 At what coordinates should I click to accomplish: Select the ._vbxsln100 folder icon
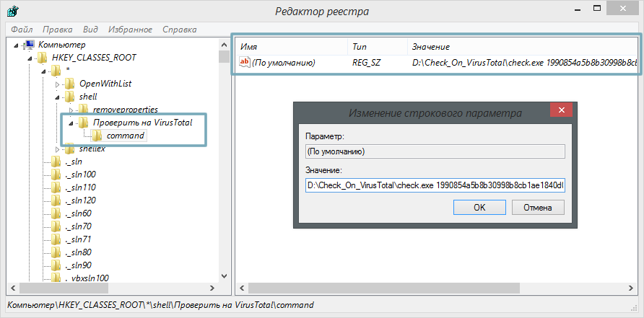click(x=56, y=278)
